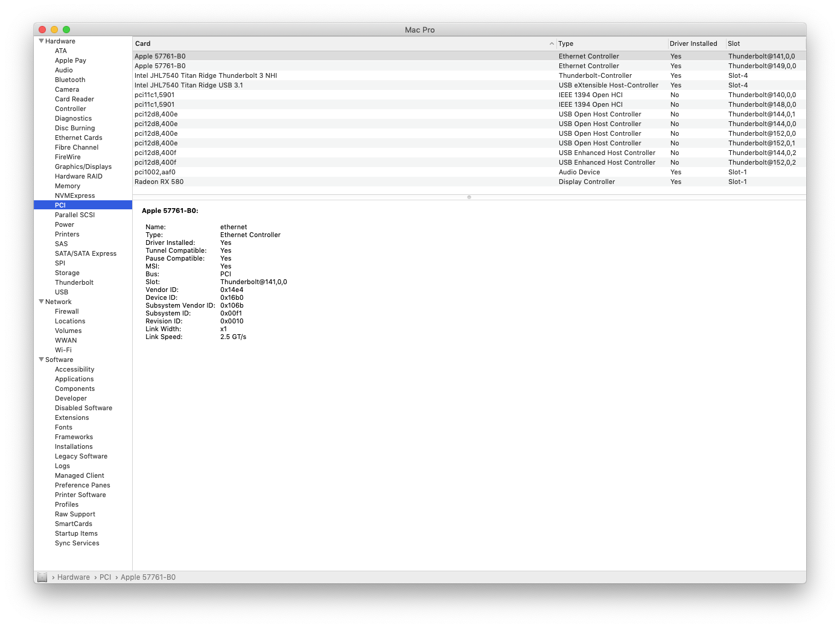The height and width of the screenshot is (628, 840).
Task: Select pci11c1,5901 row at Thunderbolt@140,0,0
Action: [x=469, y=95]
